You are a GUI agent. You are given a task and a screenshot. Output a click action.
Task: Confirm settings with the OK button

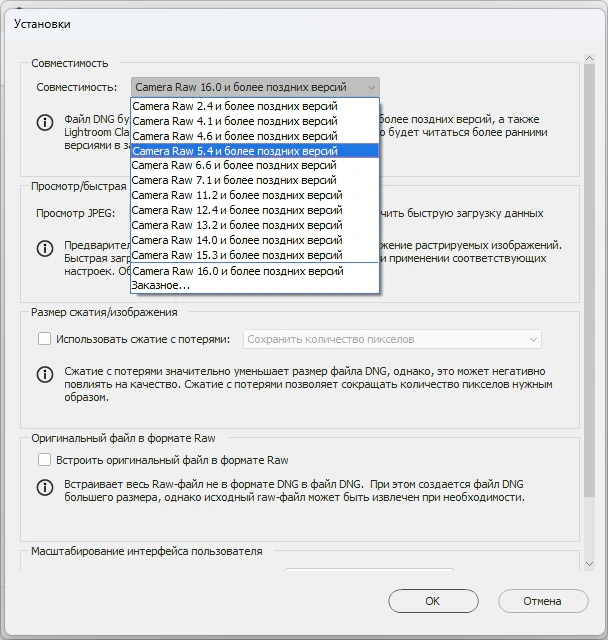tap(433, 601)
